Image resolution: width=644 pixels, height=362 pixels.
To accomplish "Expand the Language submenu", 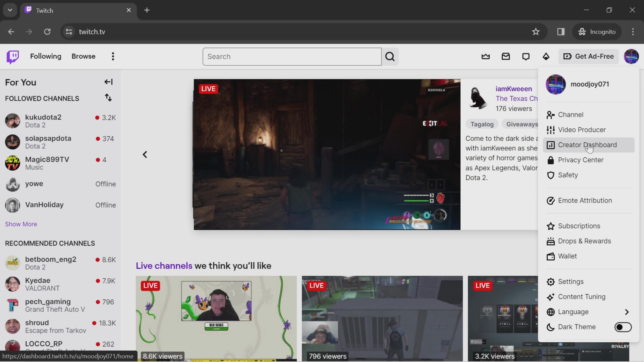I will tap(589, 312).
